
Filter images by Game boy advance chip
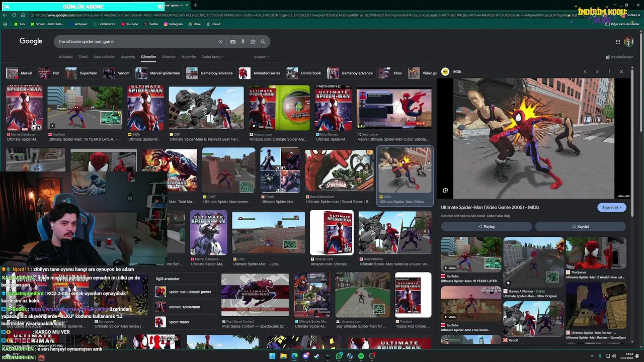point(210,73)
